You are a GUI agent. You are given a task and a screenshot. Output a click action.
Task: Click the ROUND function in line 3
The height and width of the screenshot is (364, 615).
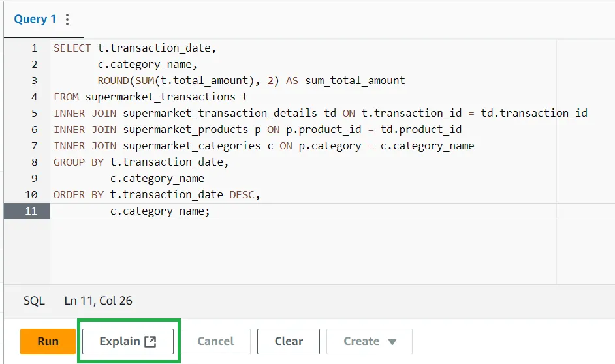114,80
